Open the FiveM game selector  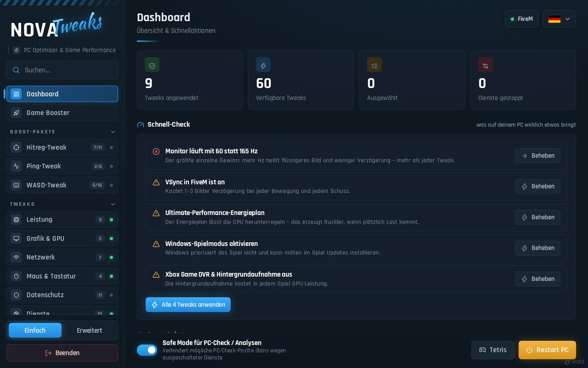tap(522, 19)
